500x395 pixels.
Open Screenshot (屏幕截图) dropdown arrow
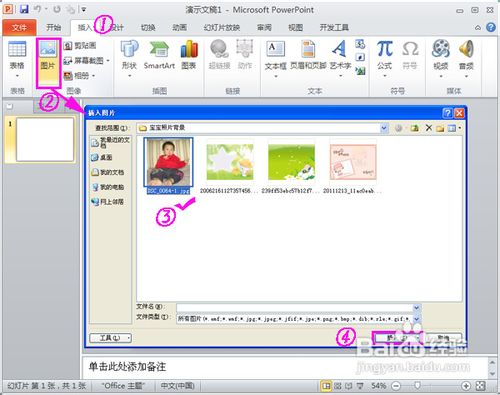coord(108,61)
